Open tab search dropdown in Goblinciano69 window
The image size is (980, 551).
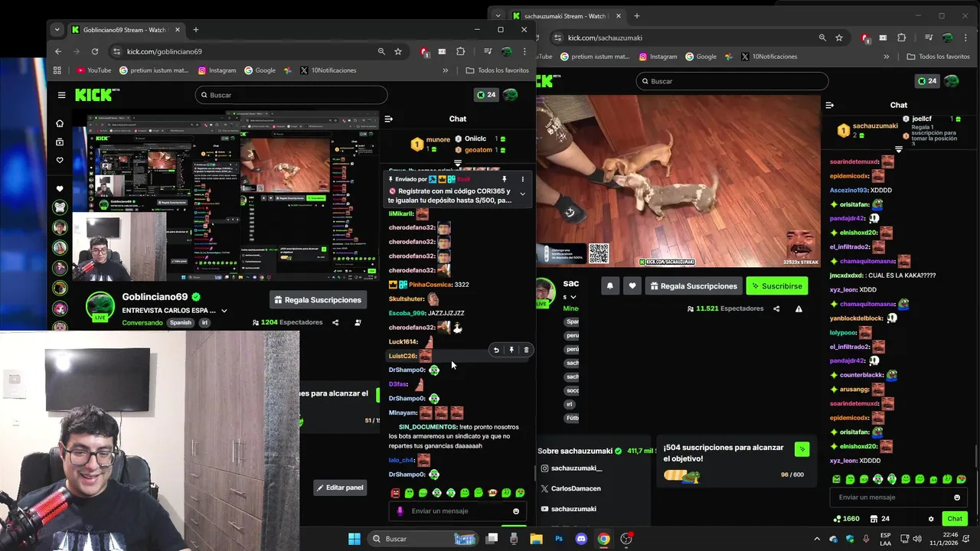click(x=57, y=30)
